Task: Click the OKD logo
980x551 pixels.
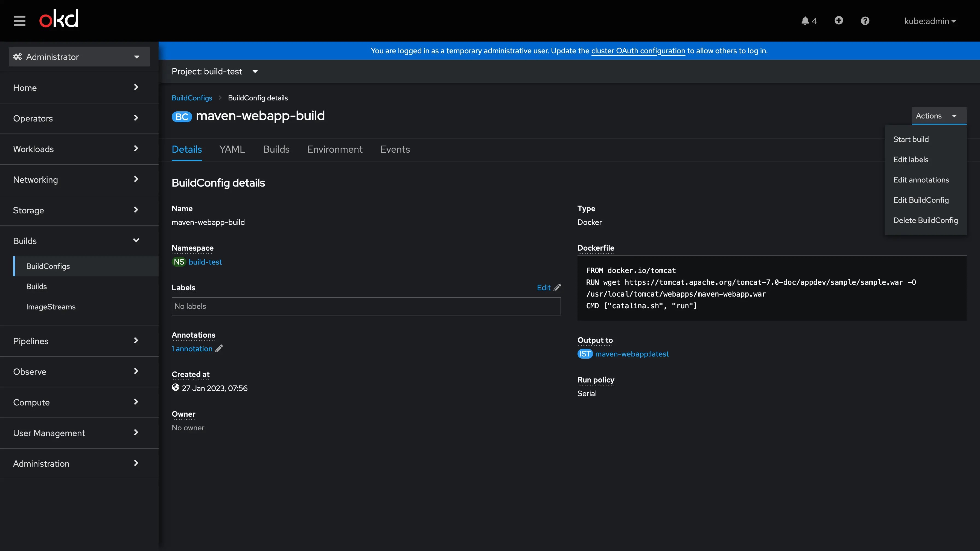Action: point(59,18)
